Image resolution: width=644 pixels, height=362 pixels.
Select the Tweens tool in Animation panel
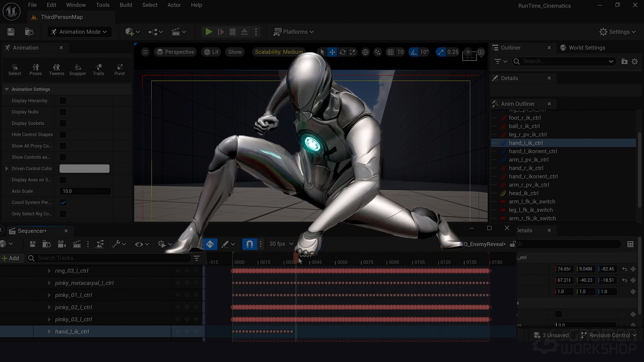click(56, 69)
